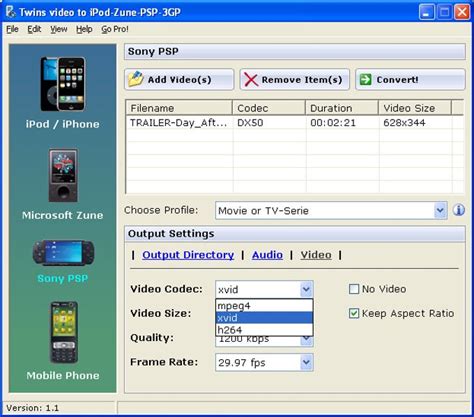
Task: Click the iPod / iPhone label
Action: point(63,124)
